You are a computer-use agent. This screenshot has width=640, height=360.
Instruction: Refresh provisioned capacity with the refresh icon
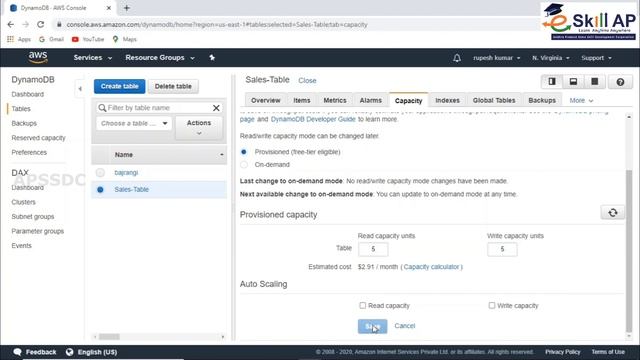tap(613, 213)
